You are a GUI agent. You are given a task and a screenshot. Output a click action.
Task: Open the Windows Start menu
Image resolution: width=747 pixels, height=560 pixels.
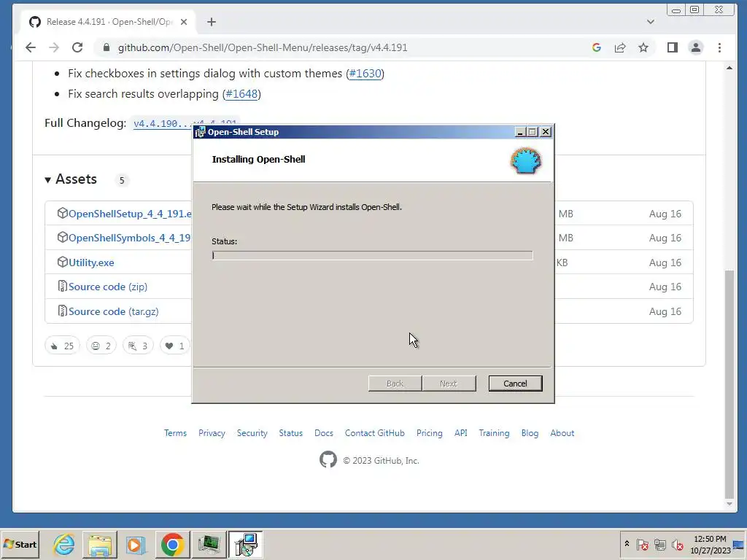pos(20,544)
